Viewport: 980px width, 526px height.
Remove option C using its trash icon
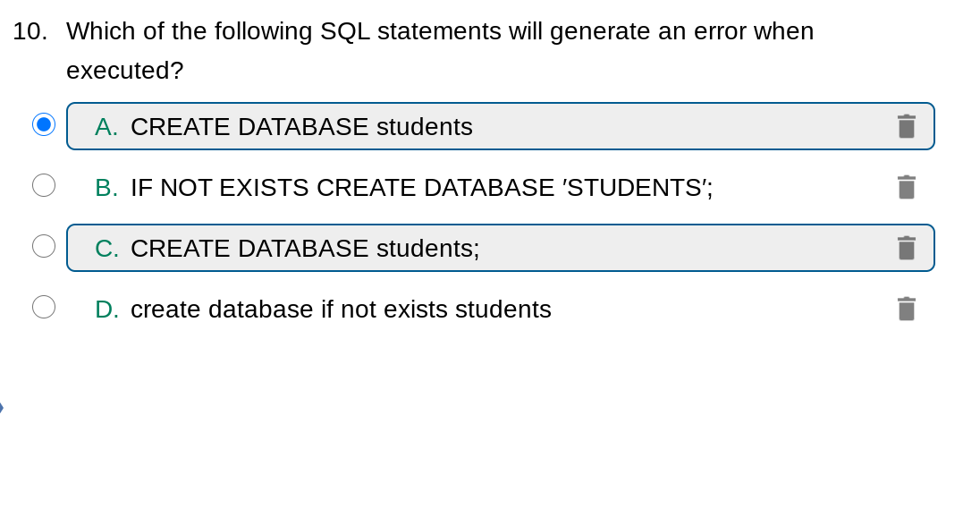pyautogui.click(x=906, y=248)
